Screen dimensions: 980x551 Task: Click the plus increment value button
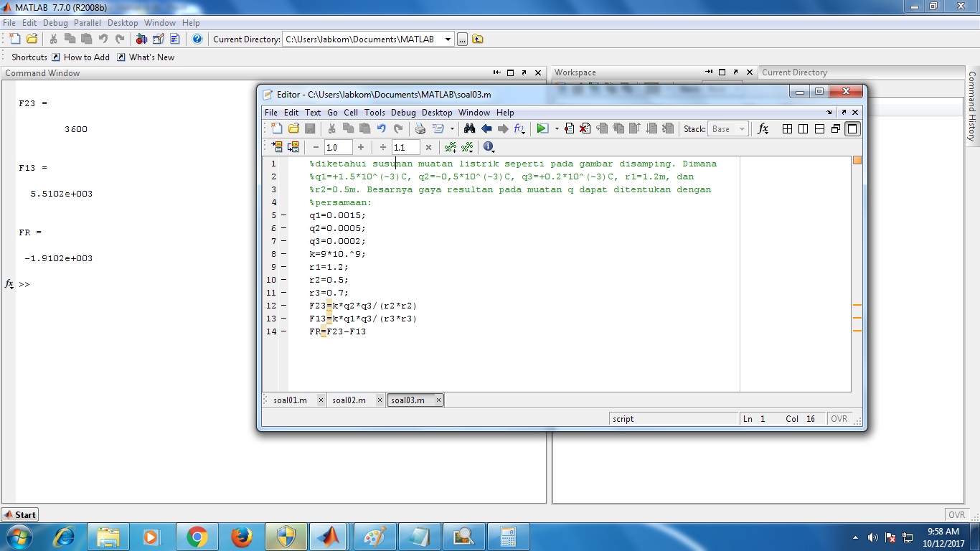pyautogui.click(x=361, y=147)
